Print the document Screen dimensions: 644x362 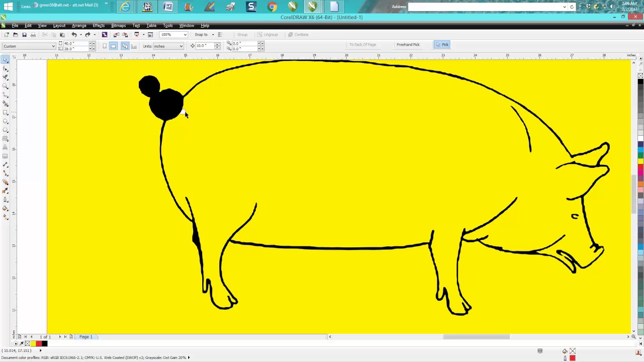click(33, 35)
